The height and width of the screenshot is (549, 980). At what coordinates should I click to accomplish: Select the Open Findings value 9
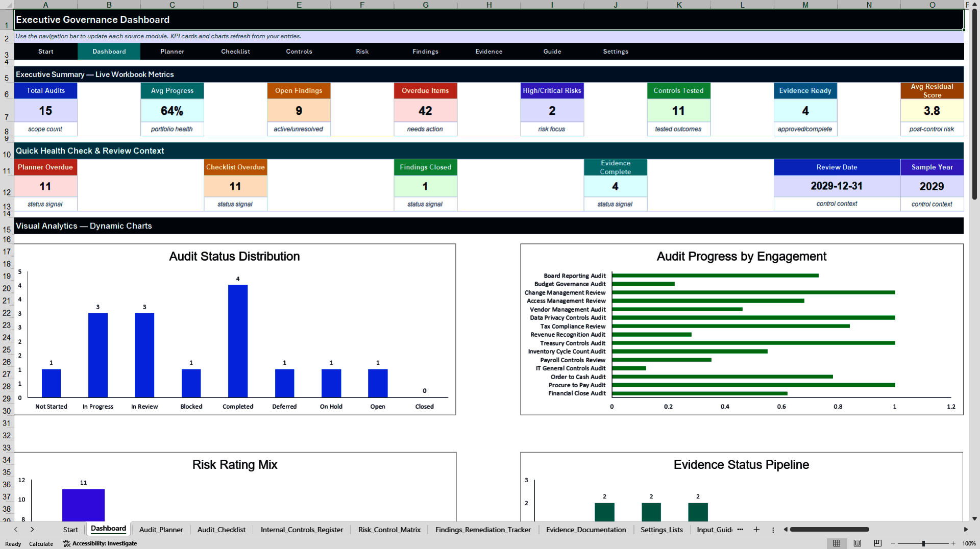pos(299,111)
